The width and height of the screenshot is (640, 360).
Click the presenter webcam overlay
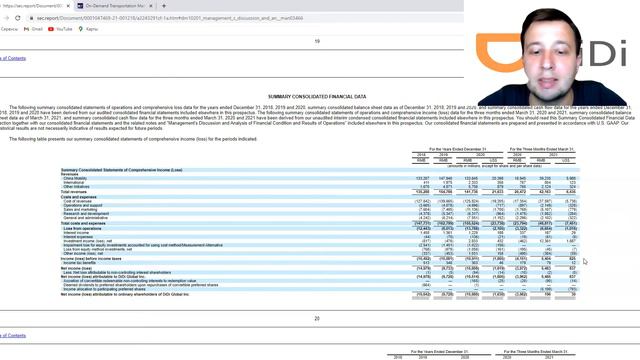[552, 53]
